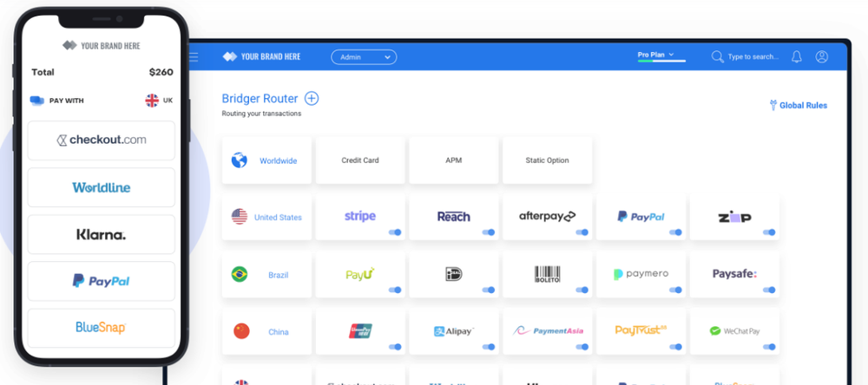Toggle the WeChat Pay switch
The width and height of the screenshot is (868, 385).
769,347
